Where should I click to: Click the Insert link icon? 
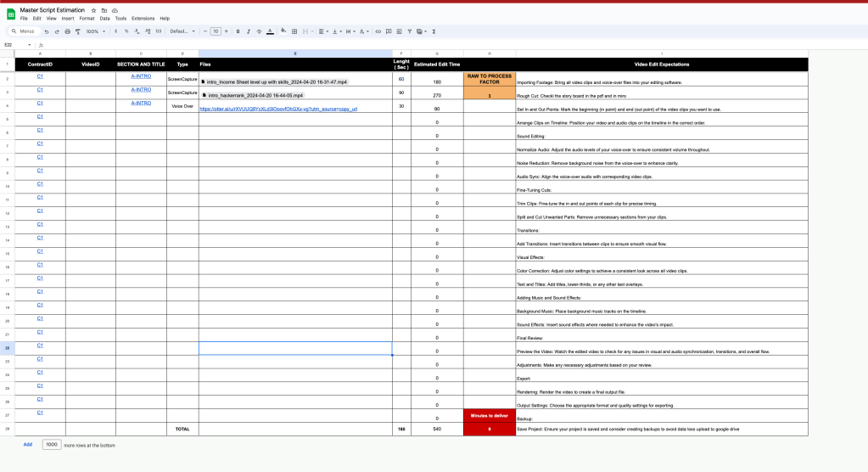pos(378,31)
